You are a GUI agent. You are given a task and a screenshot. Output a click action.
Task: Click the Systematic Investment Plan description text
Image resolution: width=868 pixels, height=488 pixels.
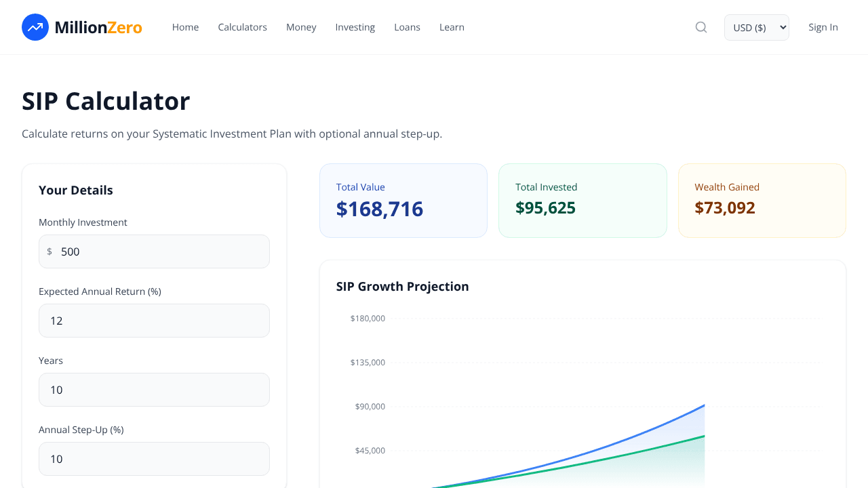click(232, 134)
